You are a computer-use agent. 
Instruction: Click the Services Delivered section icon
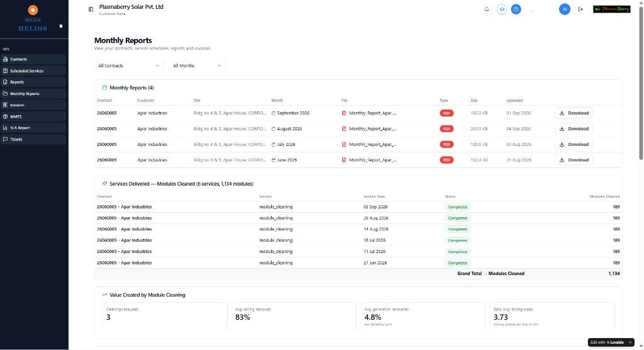[x=104, y=184]
